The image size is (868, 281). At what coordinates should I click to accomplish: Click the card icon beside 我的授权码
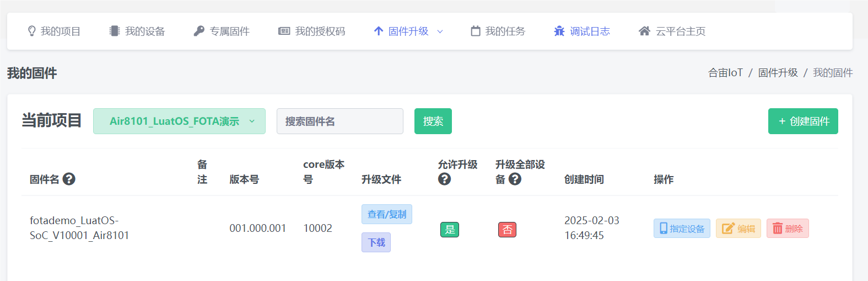tap(284, 31)
